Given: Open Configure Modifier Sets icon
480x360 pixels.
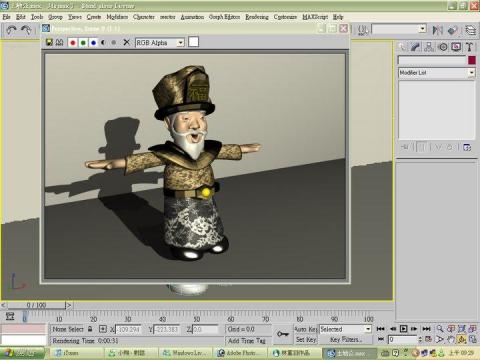Looking at the screenshot, I should 467,147.
